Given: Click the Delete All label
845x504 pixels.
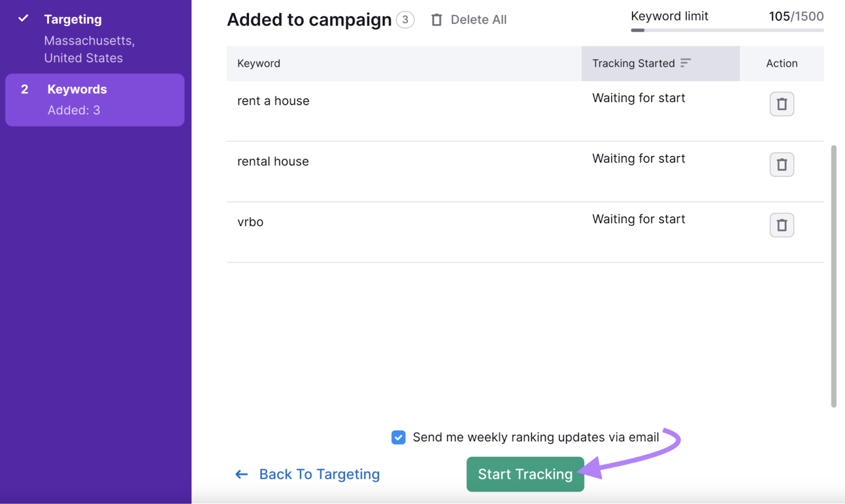Looking at the screenshot, I should click(478, 20).
